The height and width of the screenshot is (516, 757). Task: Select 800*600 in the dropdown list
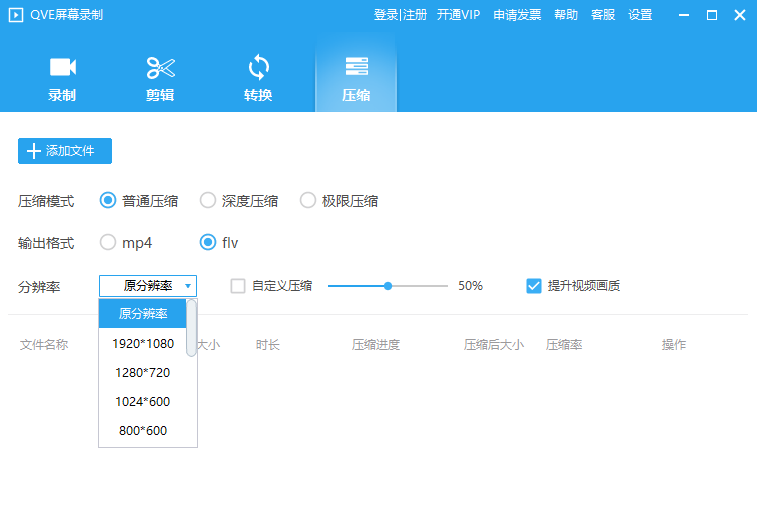(x=142, y=431)
